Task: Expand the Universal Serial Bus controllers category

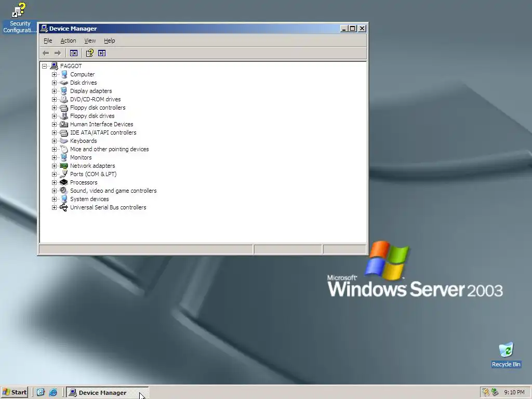Action: click(54, 207)
